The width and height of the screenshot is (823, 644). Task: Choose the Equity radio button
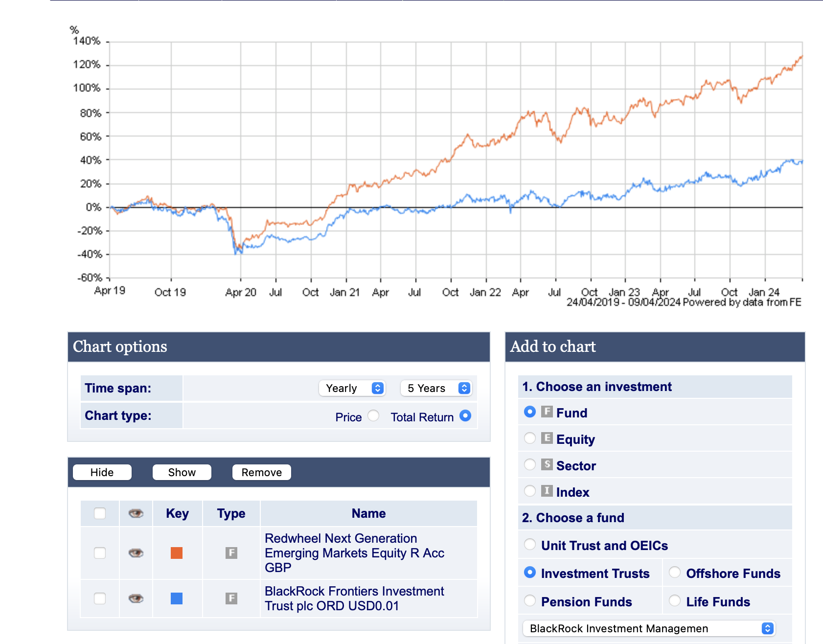click(x=530, y=438)
